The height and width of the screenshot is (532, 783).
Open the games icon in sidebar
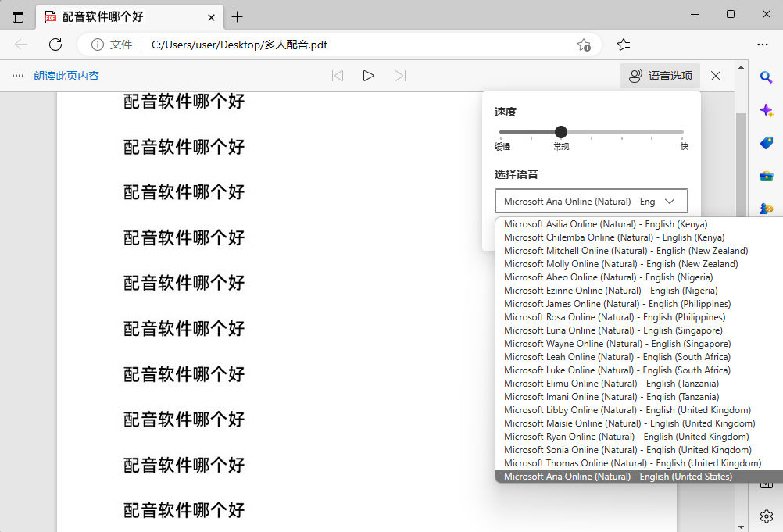point(766,209)
